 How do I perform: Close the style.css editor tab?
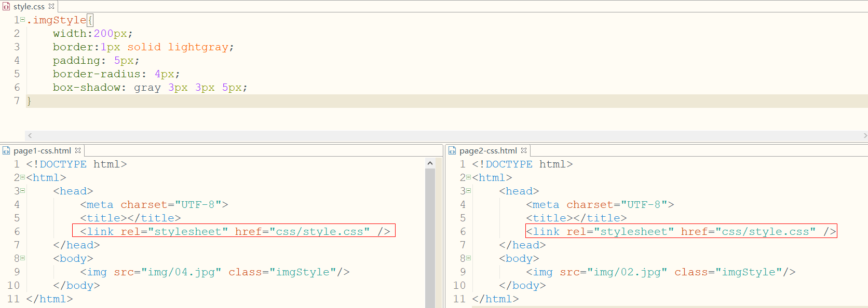pyautogui.click(x=51, y=6)
